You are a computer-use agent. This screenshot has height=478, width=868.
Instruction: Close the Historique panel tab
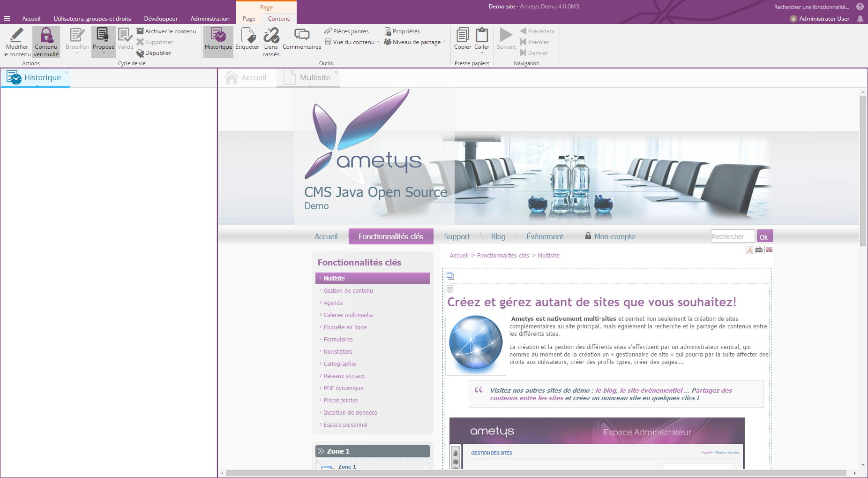tap(67, 72)
